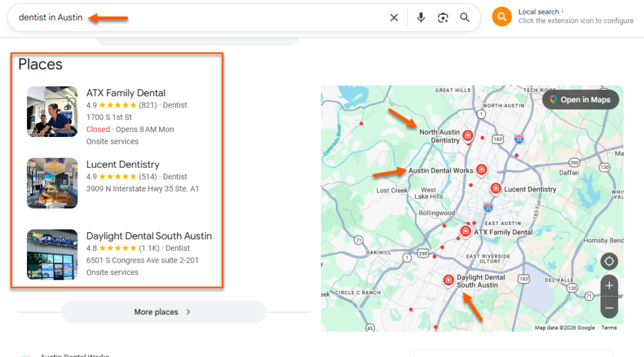Click the 'Hornsby Bend' map label
This screenshot has width=644, height=357.
pos(603,241)
